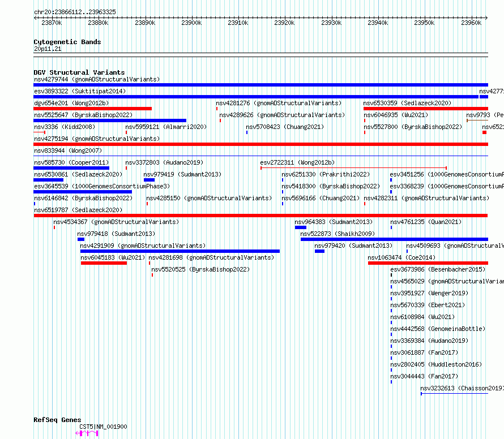Open nsv3951927 (Wenger2019) label
Screen dimensions: 504x439
tap(429, 293)
